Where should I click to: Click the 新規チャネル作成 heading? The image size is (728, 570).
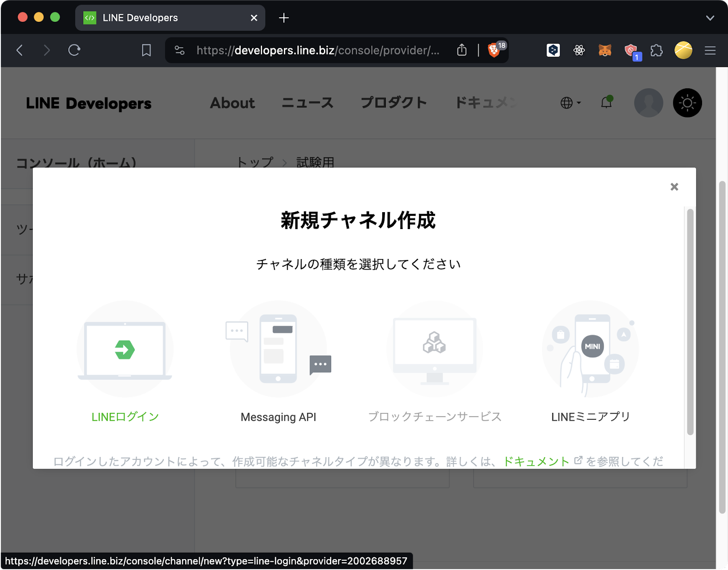pos(358,220)
